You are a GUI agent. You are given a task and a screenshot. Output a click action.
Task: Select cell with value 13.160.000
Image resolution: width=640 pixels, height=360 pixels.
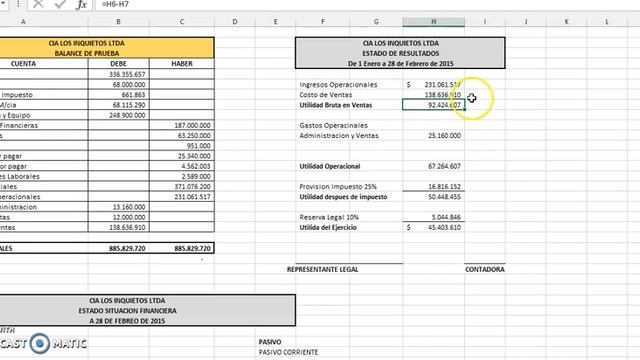tap(118, 207)
